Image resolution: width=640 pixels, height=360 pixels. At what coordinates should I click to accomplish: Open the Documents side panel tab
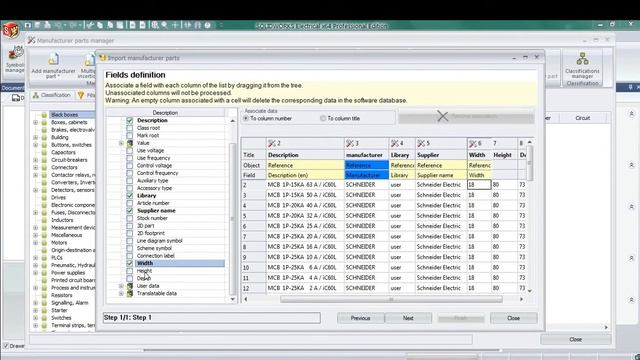point(12,88)
